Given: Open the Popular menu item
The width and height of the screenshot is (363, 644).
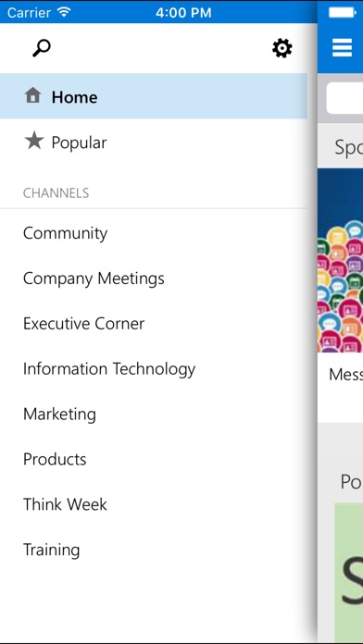Looking at the screenshot, I should [x=154, y=142].
